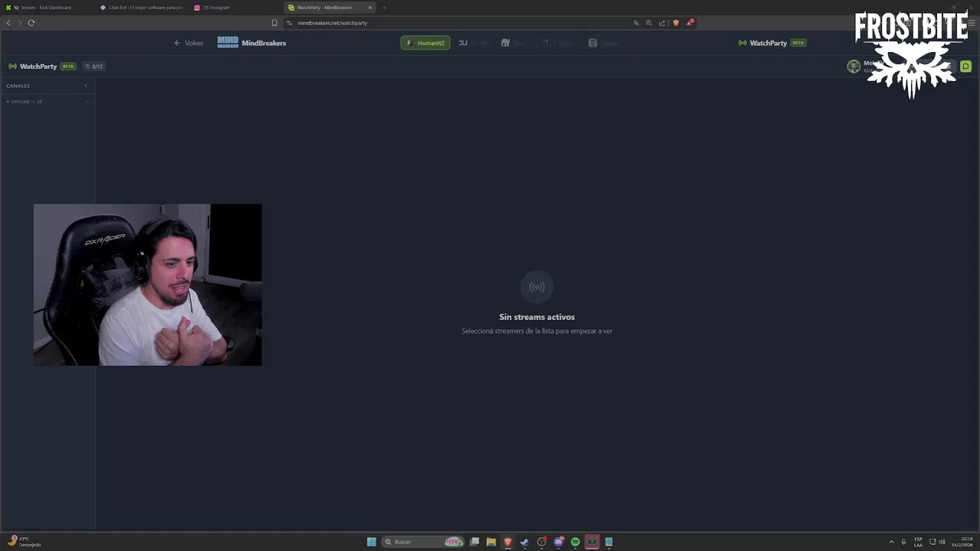Open Spotify from the taskbar

(x=575, y=542)
